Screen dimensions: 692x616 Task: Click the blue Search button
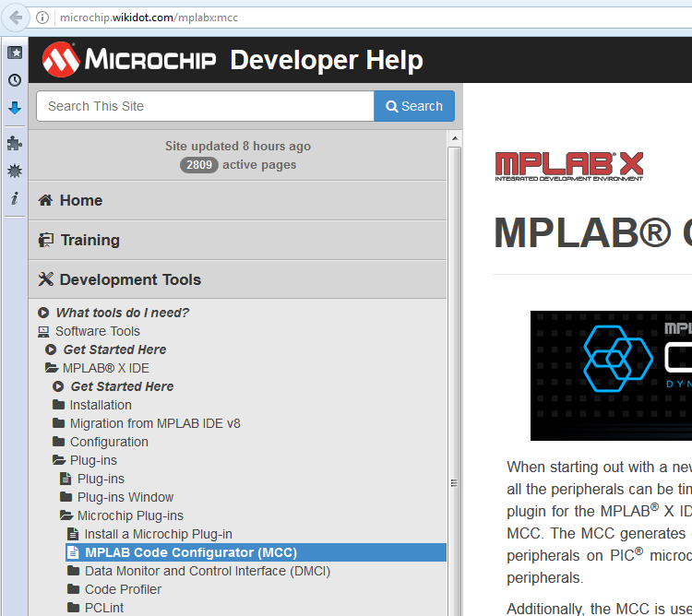(414, 106)
